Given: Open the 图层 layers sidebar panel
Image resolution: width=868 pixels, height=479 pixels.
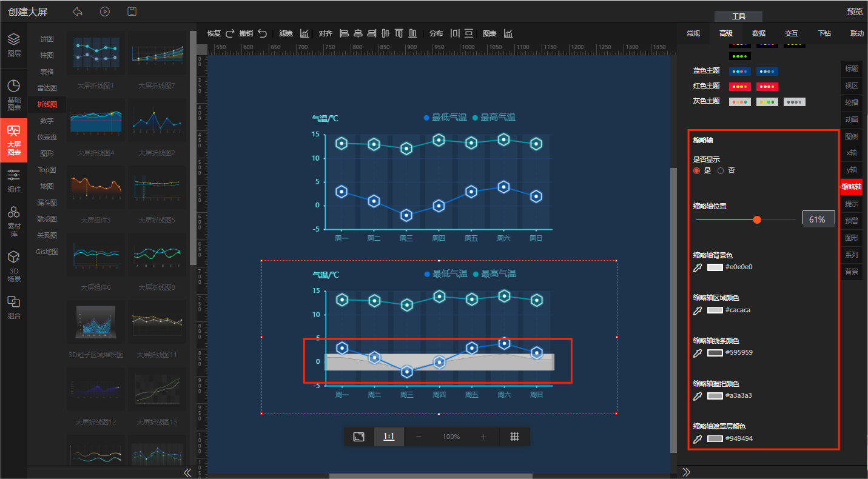Looking at the screenshot, I should click(x=13, y=44).
